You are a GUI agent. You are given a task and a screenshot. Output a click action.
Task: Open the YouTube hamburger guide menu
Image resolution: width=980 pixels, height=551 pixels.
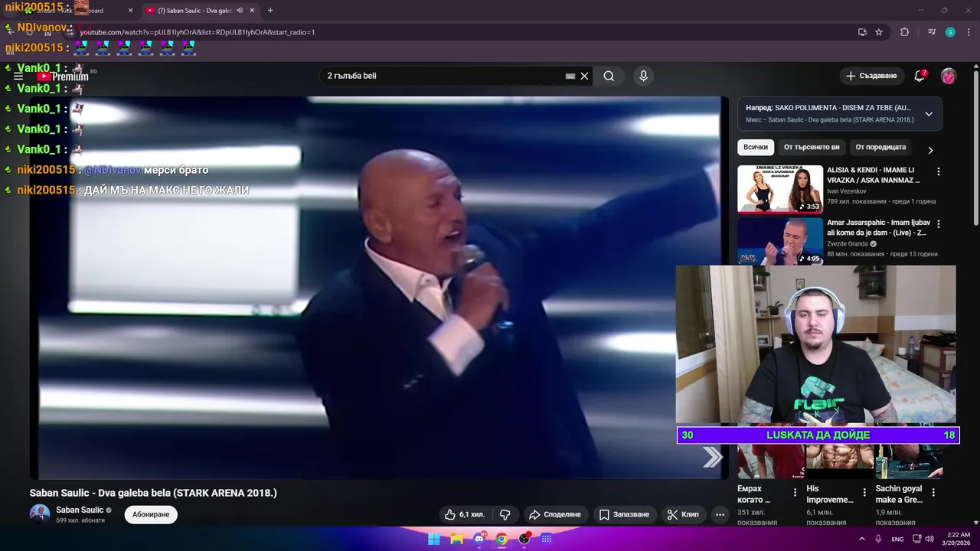click(18, 77)
